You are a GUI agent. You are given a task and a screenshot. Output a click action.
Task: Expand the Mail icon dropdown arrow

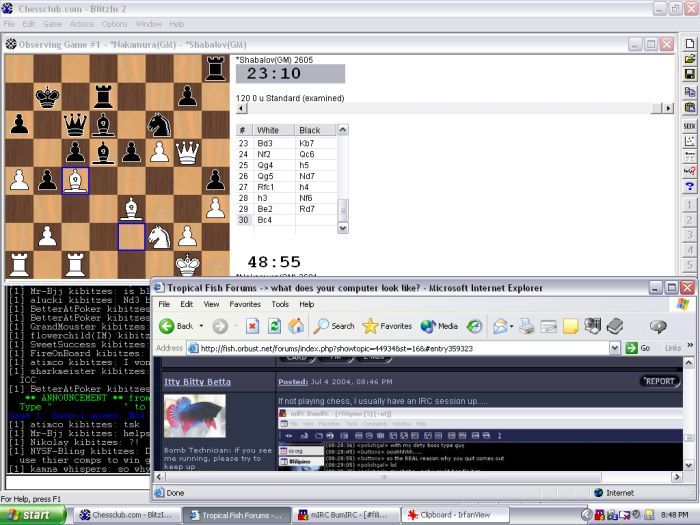[x=510, y=326]
